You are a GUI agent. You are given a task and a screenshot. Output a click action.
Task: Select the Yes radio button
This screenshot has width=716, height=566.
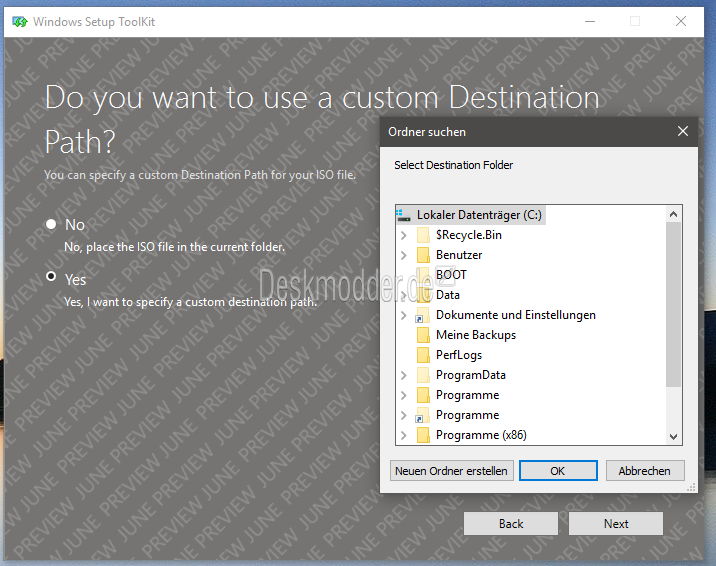point(51,277)
